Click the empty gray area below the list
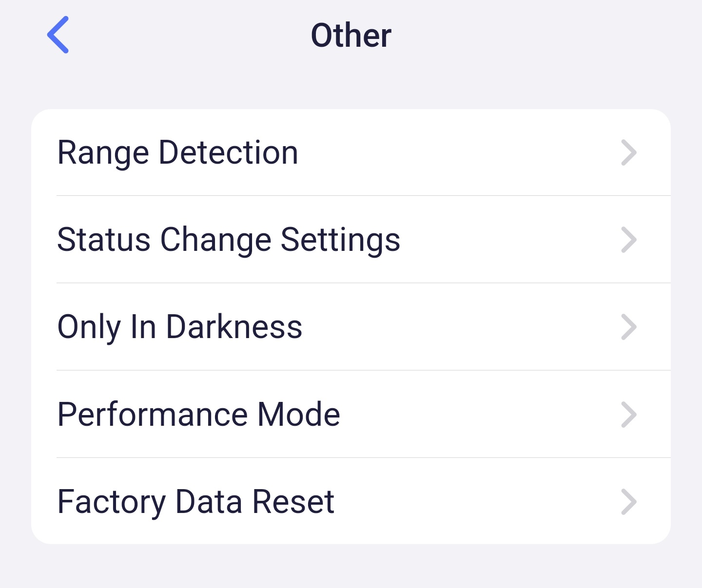This screenshot has width=702, height=588. coord(351,568)
